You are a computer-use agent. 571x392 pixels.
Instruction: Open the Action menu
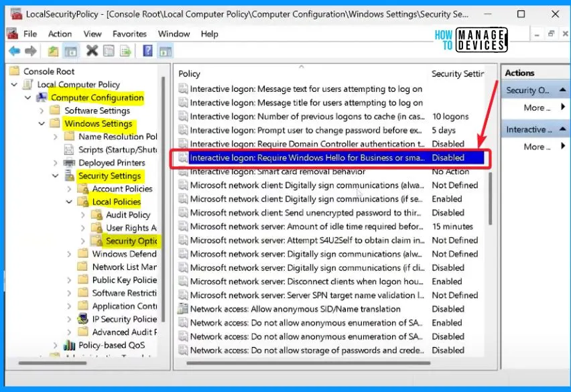coord(60,34)
